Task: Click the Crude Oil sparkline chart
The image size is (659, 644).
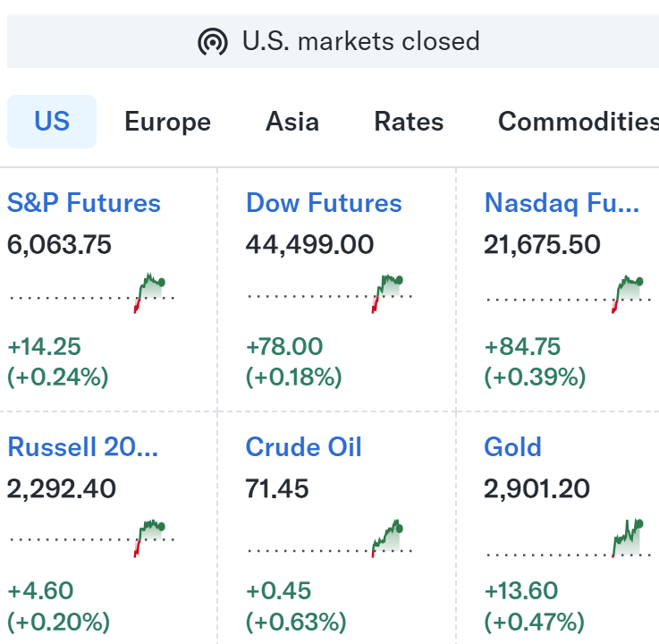Action: pyautogui.click(x=330, y=538)
